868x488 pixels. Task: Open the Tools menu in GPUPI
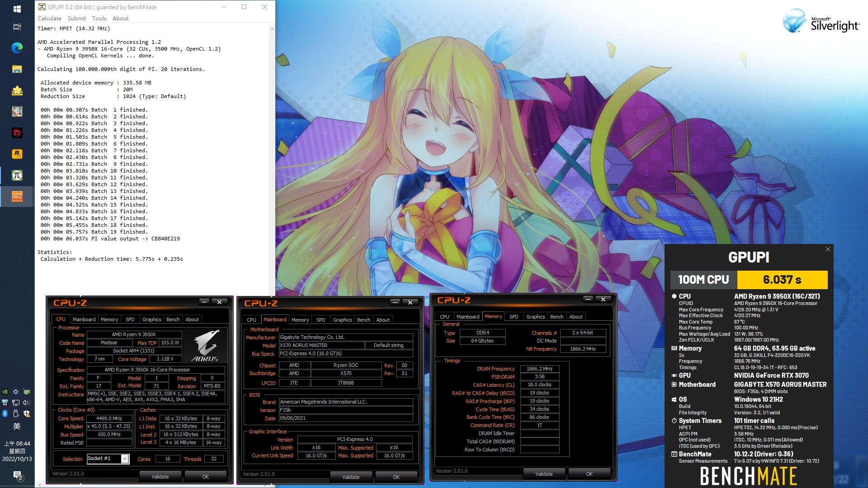(x=99, y=19)
